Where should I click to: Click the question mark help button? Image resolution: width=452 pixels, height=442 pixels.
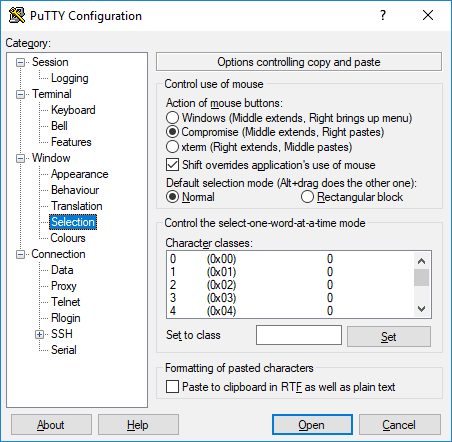point(383,15)
